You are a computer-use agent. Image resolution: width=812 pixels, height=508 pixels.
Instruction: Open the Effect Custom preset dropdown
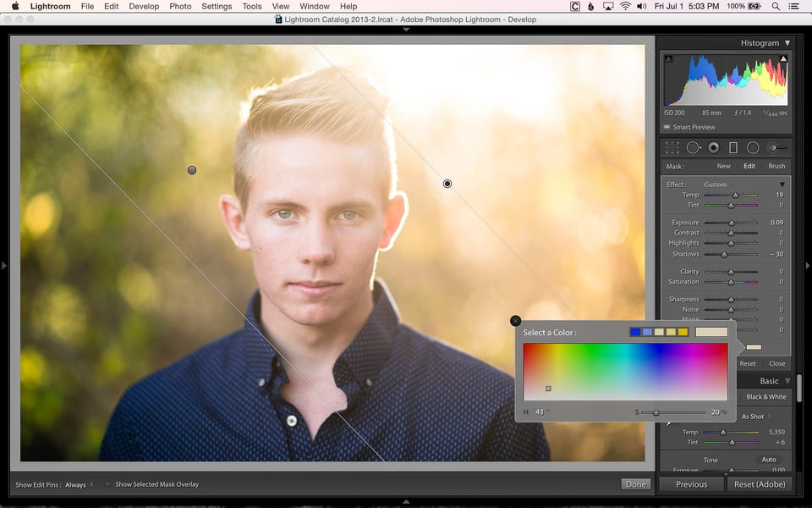click(x=719, y=185)
